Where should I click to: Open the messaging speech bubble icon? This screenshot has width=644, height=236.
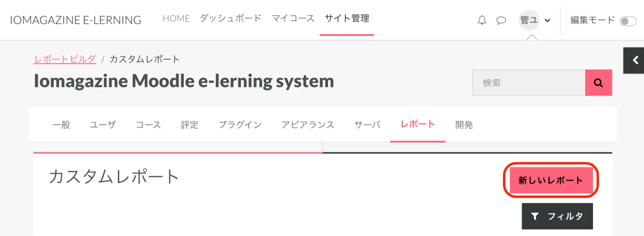(x=501, y=21)
